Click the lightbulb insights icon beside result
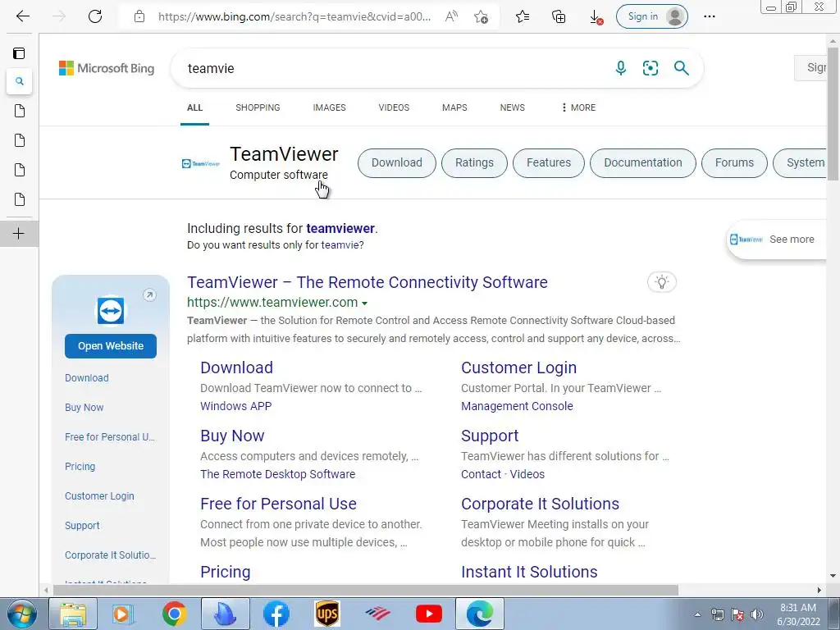 [x=662, y=282]
